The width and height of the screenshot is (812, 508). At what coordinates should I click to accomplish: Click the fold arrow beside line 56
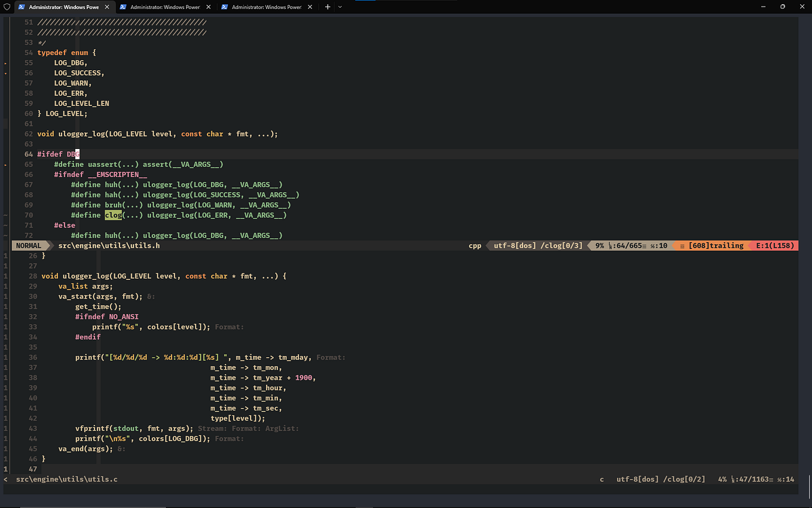[5, 72]
